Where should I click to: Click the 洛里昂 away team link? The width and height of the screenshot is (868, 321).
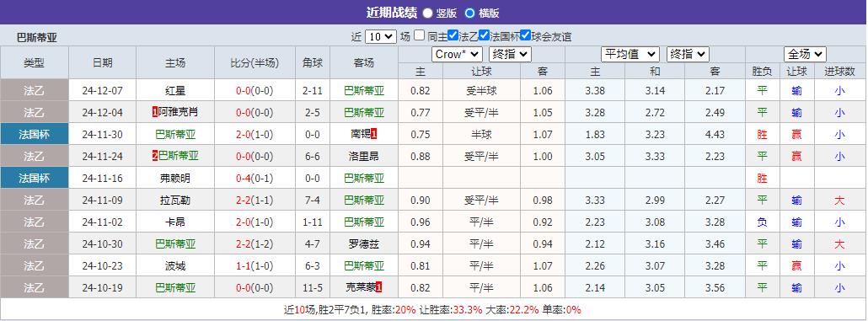364,157
